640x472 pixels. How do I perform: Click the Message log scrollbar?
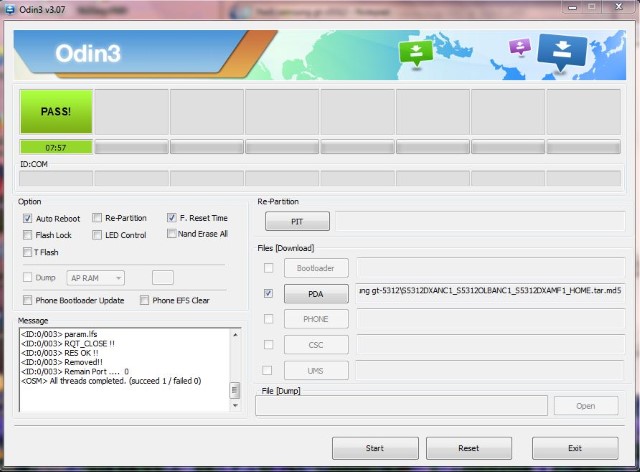pos(235,369)
